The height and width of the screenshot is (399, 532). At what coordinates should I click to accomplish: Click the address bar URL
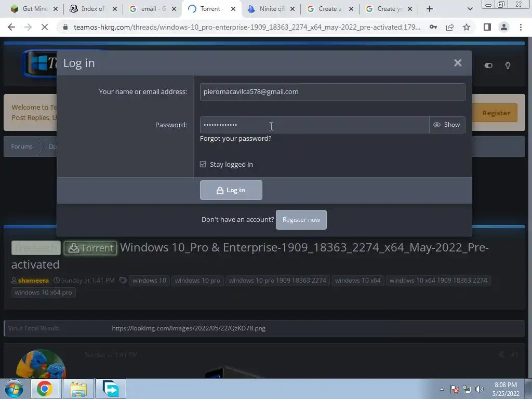[x=247, y=27]
